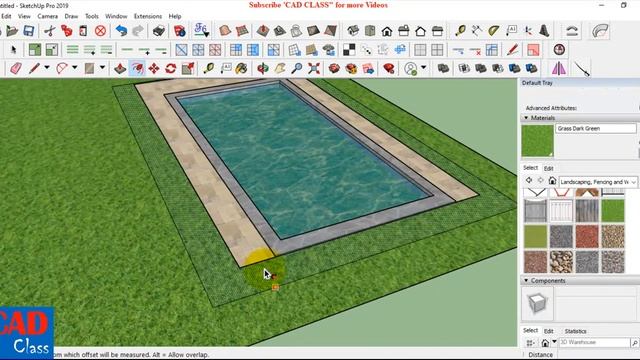Image resolution: width=640 pixels, height=360 pixels.
Task: Open the Line tool dropdown arrow
Action: pyautogui.click(x=47, y=68)
